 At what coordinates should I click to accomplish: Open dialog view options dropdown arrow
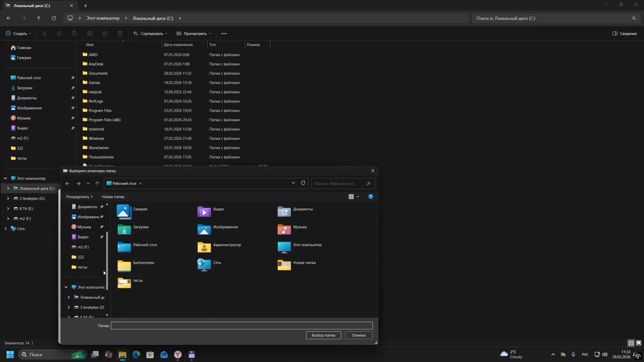[x=358, y=197]
